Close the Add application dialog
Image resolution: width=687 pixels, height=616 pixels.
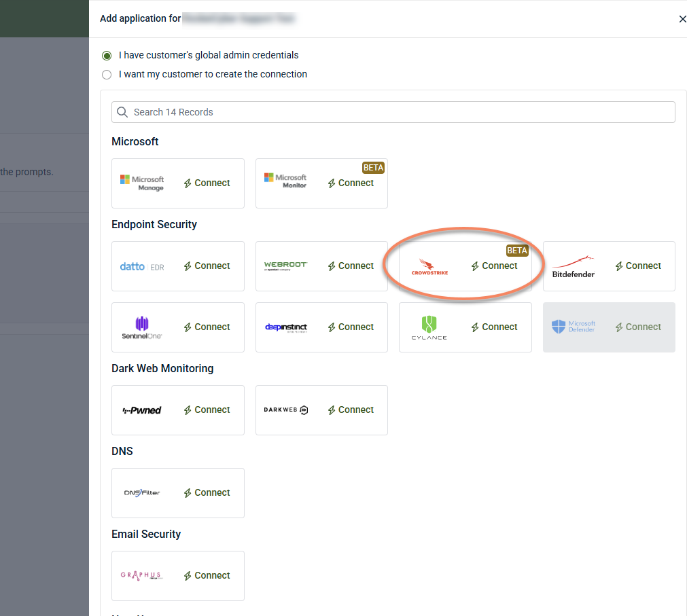tap(682, 19)
